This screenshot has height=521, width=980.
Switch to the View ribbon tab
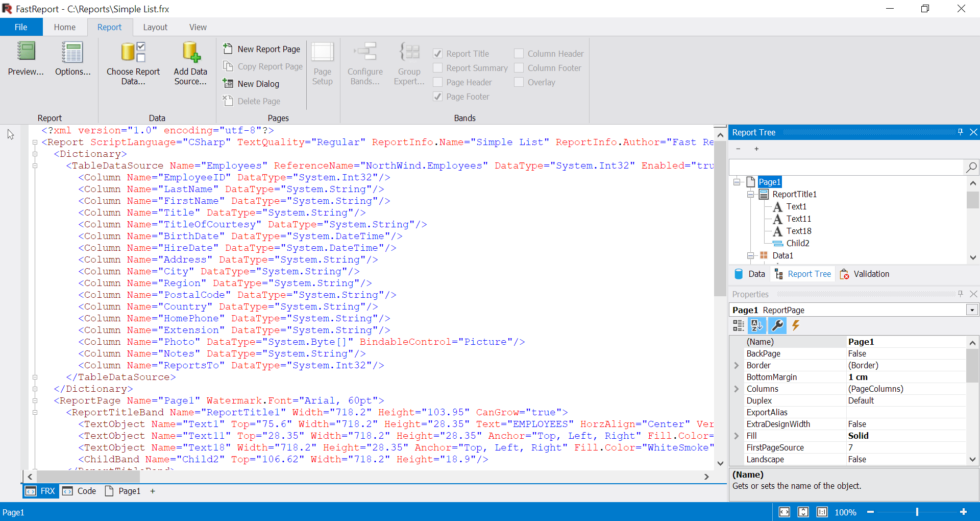tap(198, 27)
